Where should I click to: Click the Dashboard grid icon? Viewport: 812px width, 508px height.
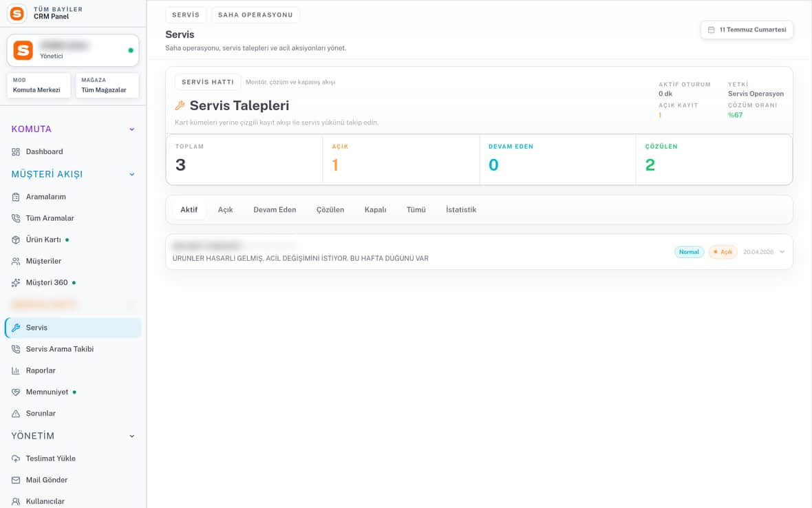coord(16,151)
